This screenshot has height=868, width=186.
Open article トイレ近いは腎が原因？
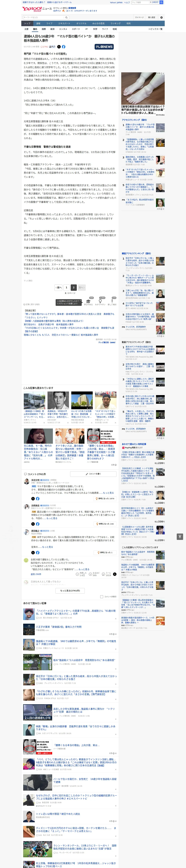[x=58, y=814]
